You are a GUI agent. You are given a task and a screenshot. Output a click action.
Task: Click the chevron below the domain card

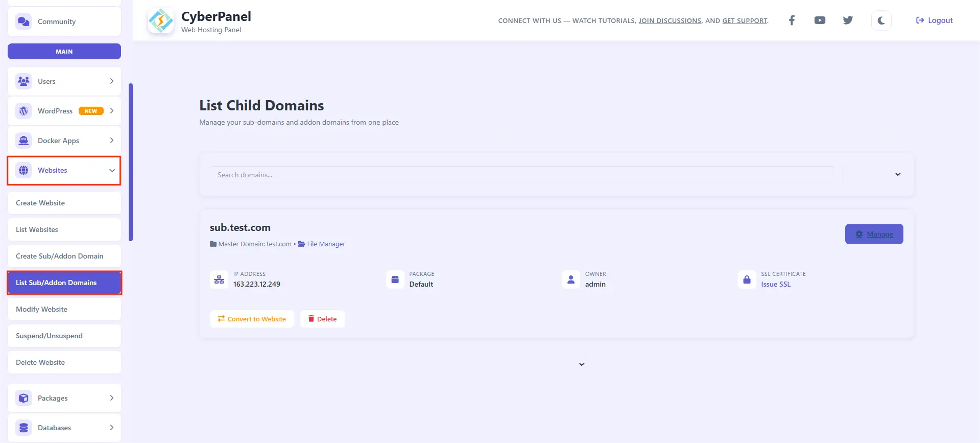pos(582,364)
